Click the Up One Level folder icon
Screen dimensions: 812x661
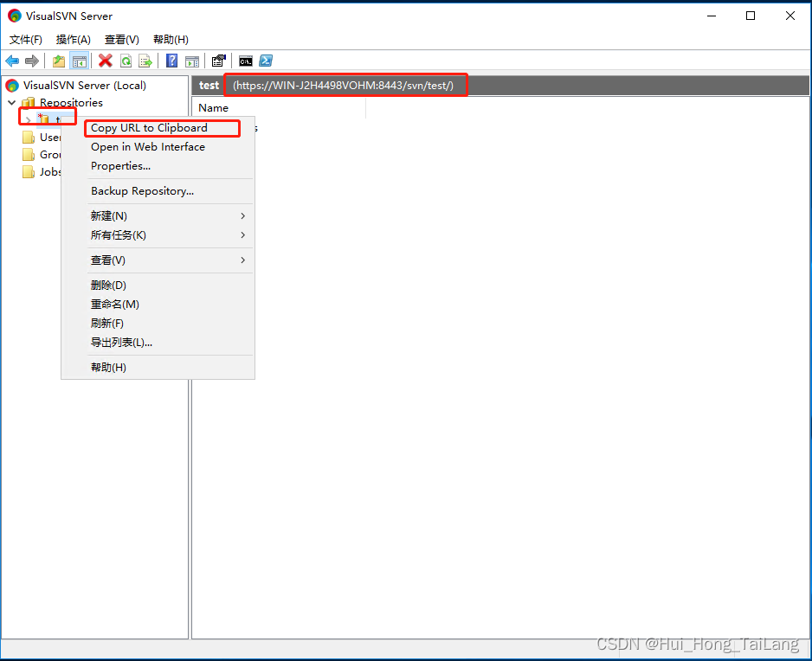59,61
